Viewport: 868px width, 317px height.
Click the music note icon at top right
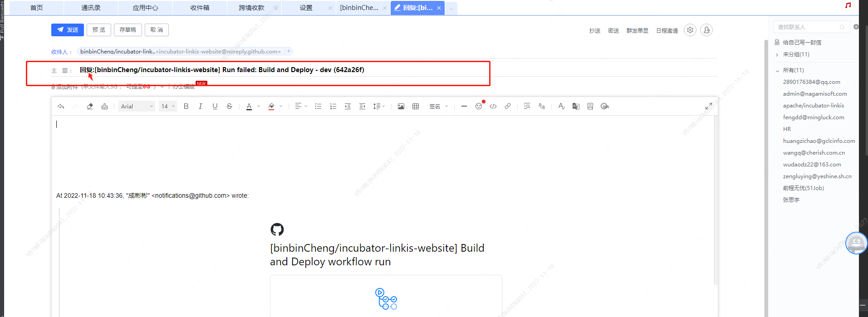pyautogui.click(x=848, y=5)
